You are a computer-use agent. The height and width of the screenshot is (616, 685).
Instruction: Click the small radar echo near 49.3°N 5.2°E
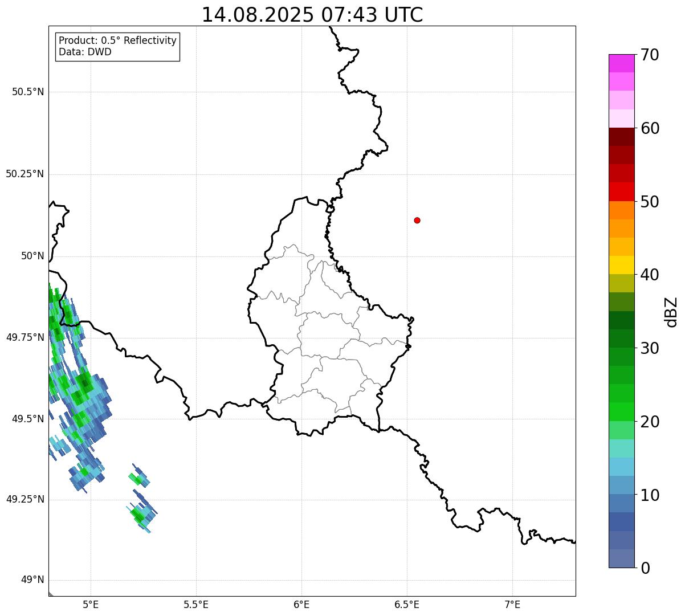coord(138,476)
